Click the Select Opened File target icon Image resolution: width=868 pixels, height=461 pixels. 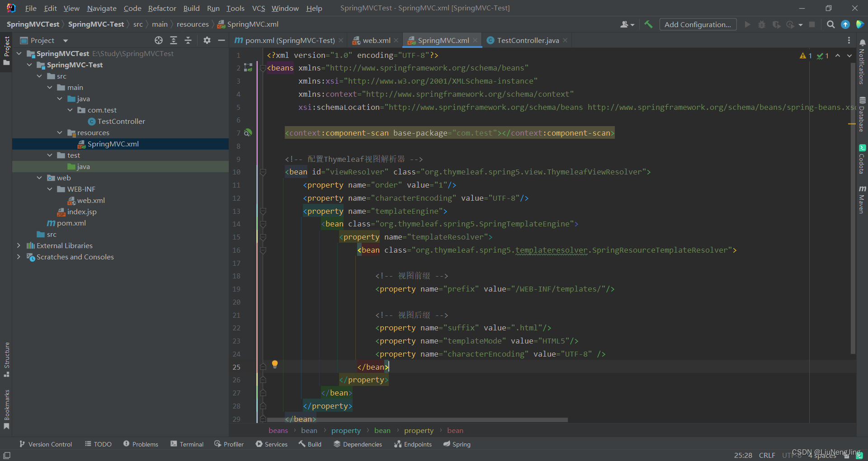point(159,40)
